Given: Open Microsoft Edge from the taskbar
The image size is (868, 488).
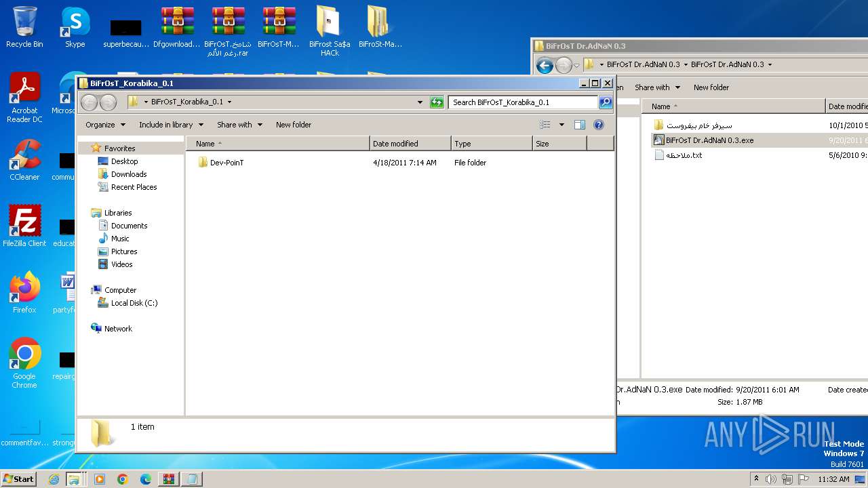Looking at the screenshot, I should coord(146,479).
